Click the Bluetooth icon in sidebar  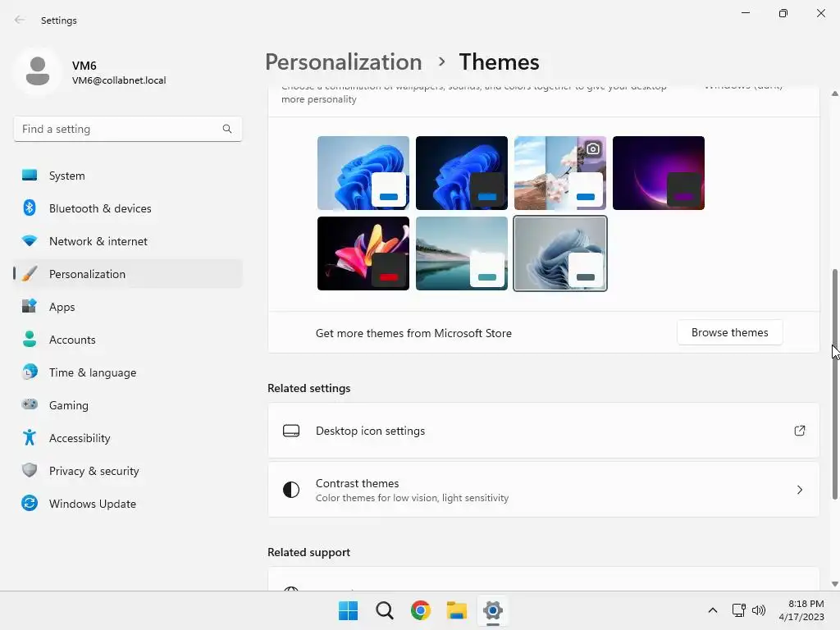(30, 208)
